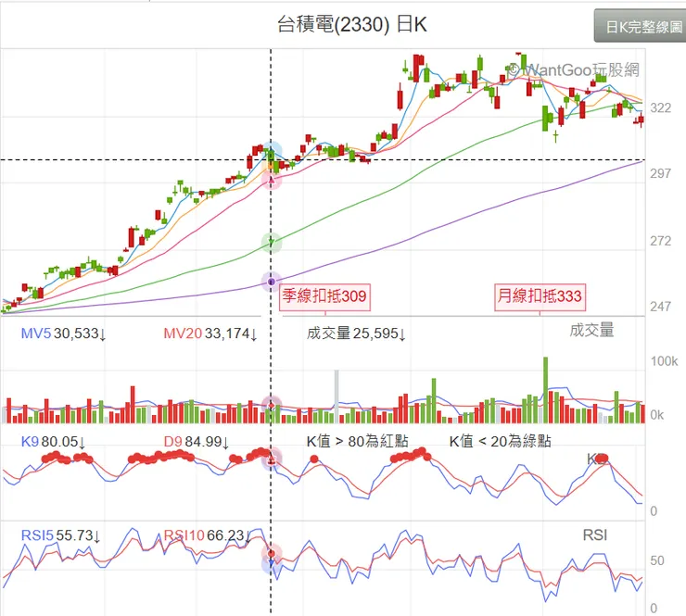Click the K9 80.05 indicator value

click(53, 442)
